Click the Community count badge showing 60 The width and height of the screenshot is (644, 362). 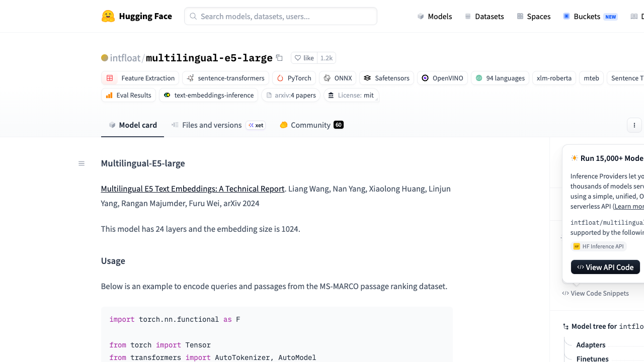pos(339,125)
